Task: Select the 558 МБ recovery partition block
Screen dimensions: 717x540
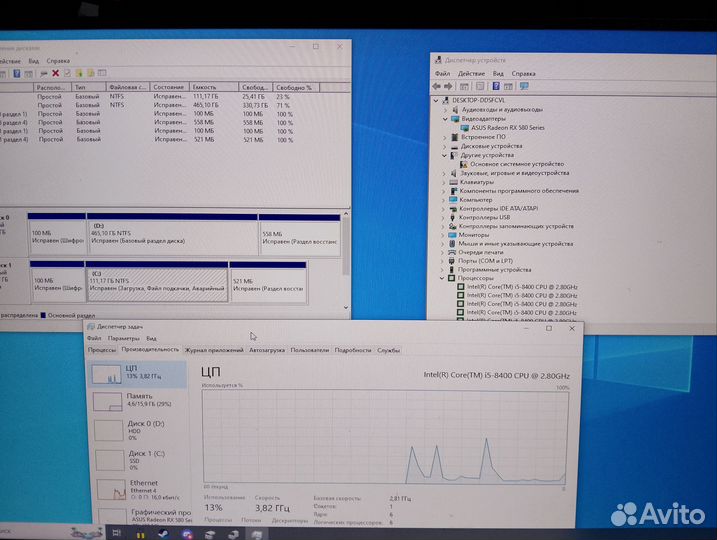Action: [300, 235]
